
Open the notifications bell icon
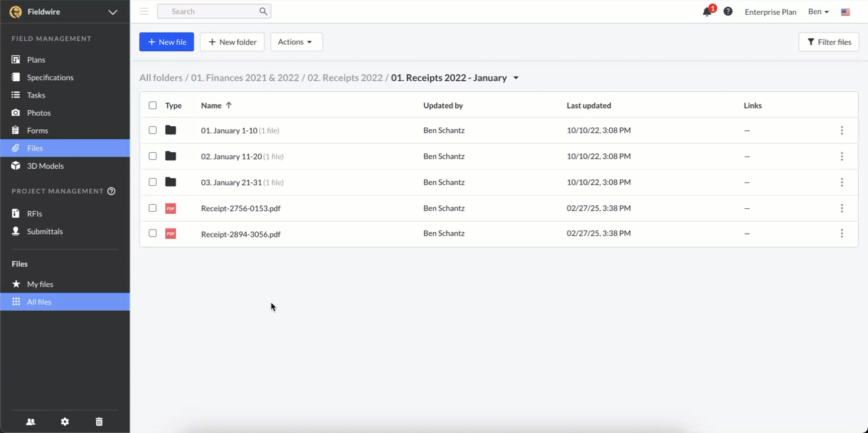point(707,12)
